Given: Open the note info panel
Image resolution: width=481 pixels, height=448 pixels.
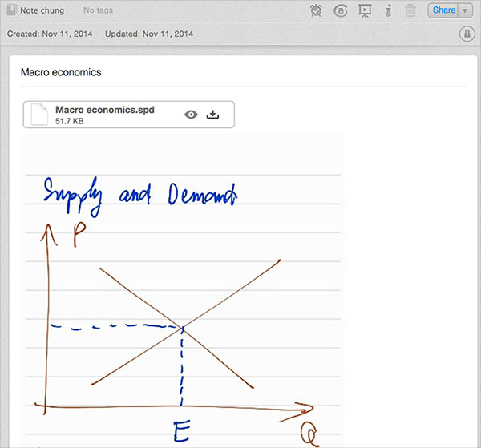Looking at the screenshot, I should pos(388,10).
